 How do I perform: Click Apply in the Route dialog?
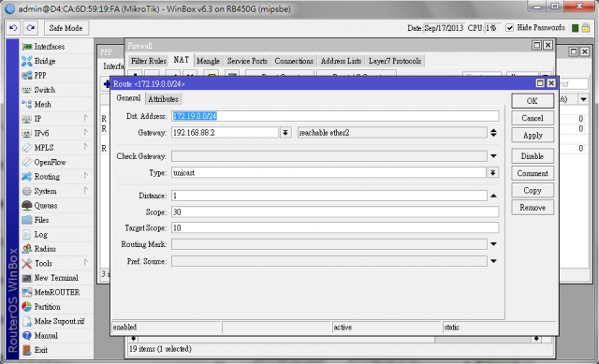(x=533, y=136)
